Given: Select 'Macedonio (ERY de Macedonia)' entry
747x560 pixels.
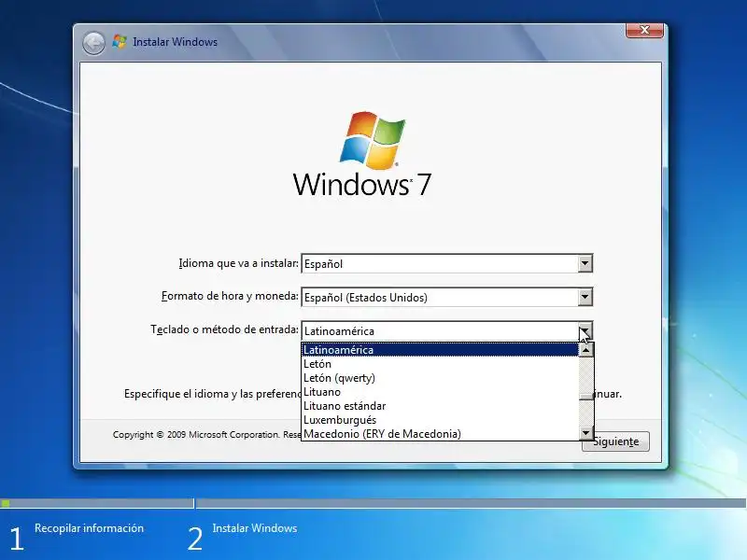Looking at the screenshot, I should click(x=440, y=434).
